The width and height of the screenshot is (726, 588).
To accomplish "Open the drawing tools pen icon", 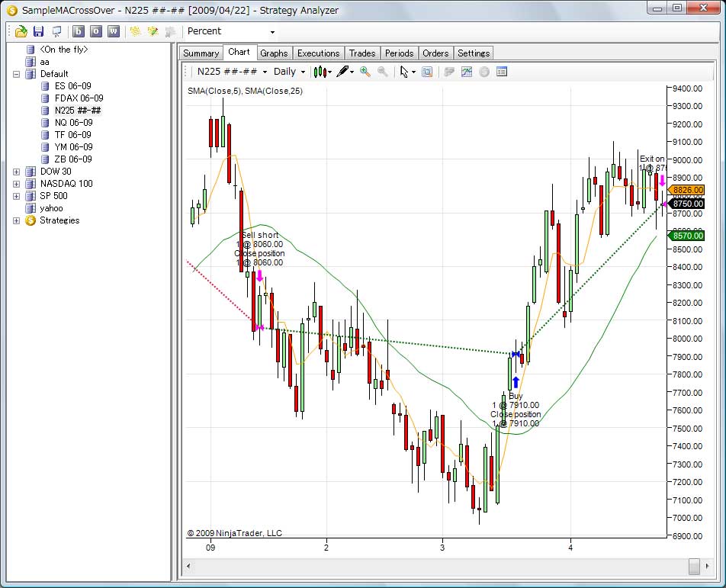I will tap(345, 72).
